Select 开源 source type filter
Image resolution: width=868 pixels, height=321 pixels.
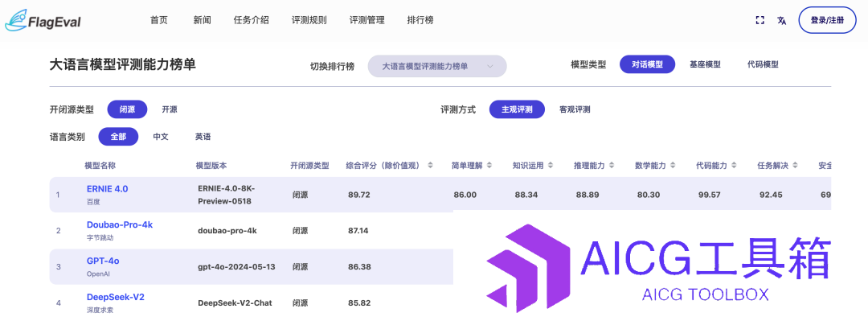click(x=170, y=109)
